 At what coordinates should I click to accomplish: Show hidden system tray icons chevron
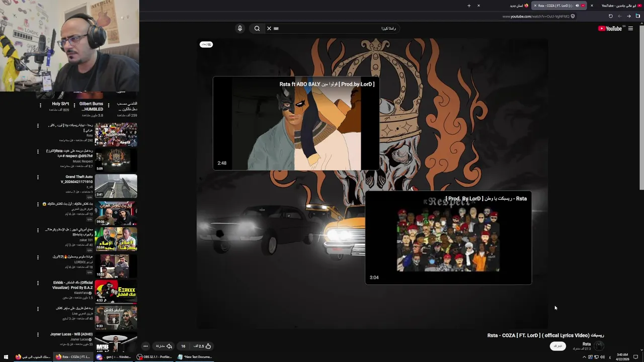pyautogui.click(x=584, y=357)
